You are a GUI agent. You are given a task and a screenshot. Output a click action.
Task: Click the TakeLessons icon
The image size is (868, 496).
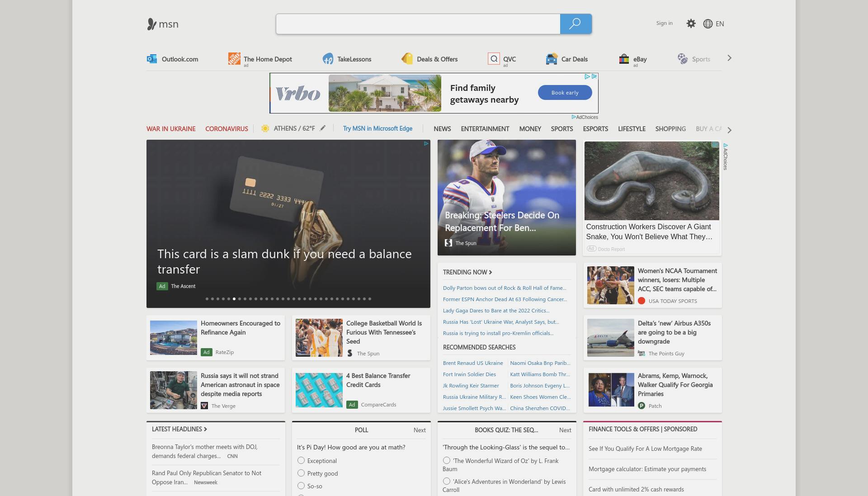coord(328,59)
